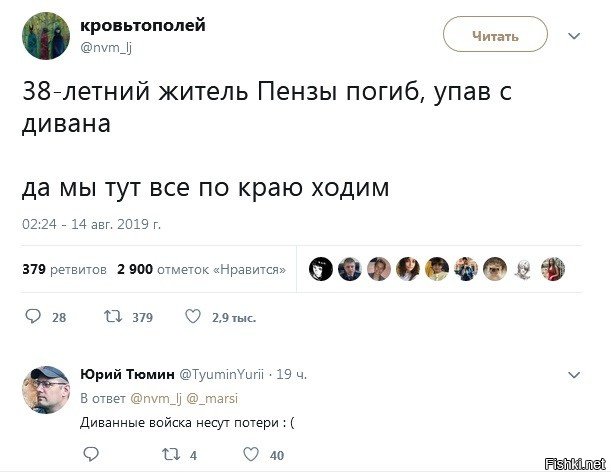Viewport: 611px width, 476px height.
Task: View 2 900 отметок «Нравится» list
Action: pos(201,269)
